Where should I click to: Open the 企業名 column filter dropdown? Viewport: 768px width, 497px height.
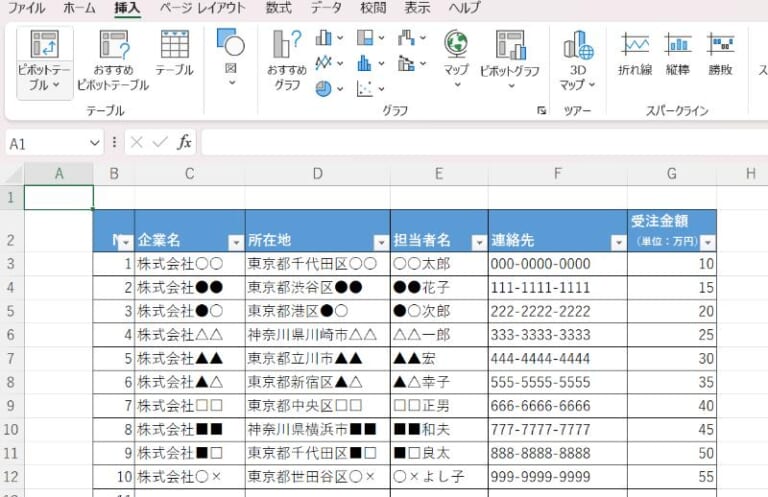coord(236,242)
